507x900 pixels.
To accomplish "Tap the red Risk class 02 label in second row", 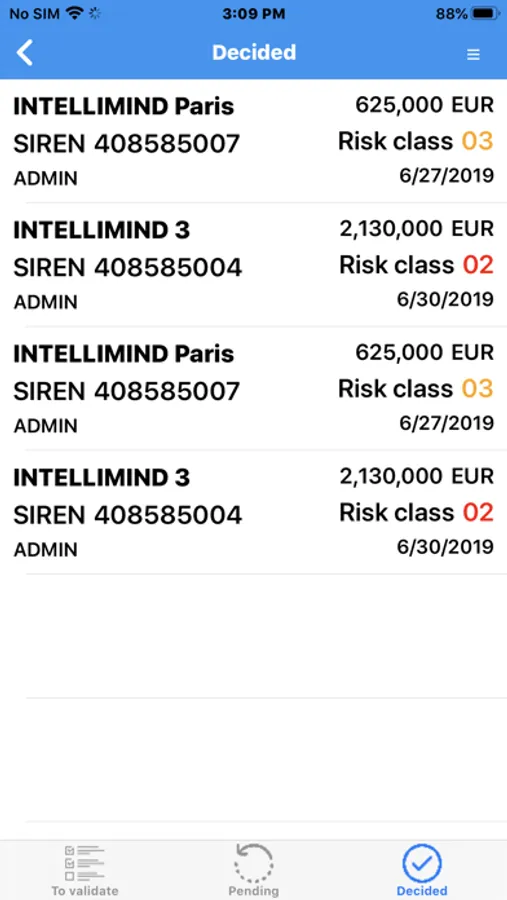I will tap(416, 265).
